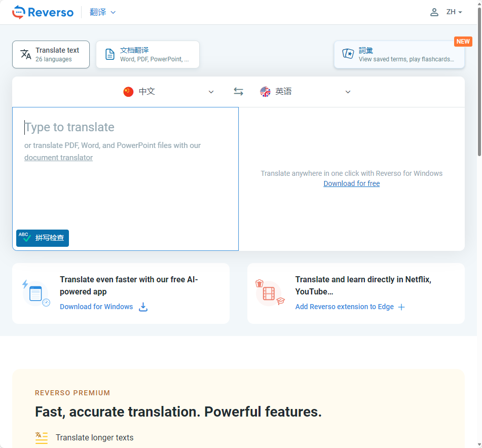Click the page vertical scrollbar thumb
Image resolution: width=482 pixels, height=448 pixels.
pyautogui.click(x=479, y=82)
